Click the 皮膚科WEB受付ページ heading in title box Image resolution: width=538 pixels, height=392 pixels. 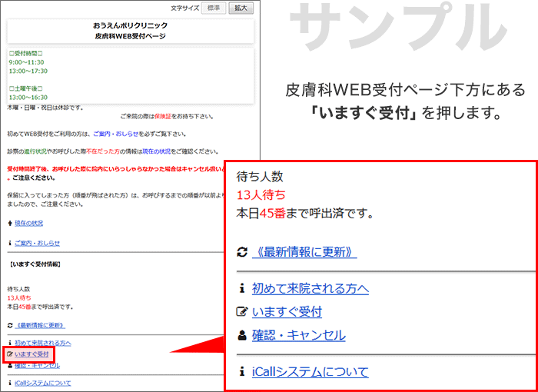pos(130,36)
